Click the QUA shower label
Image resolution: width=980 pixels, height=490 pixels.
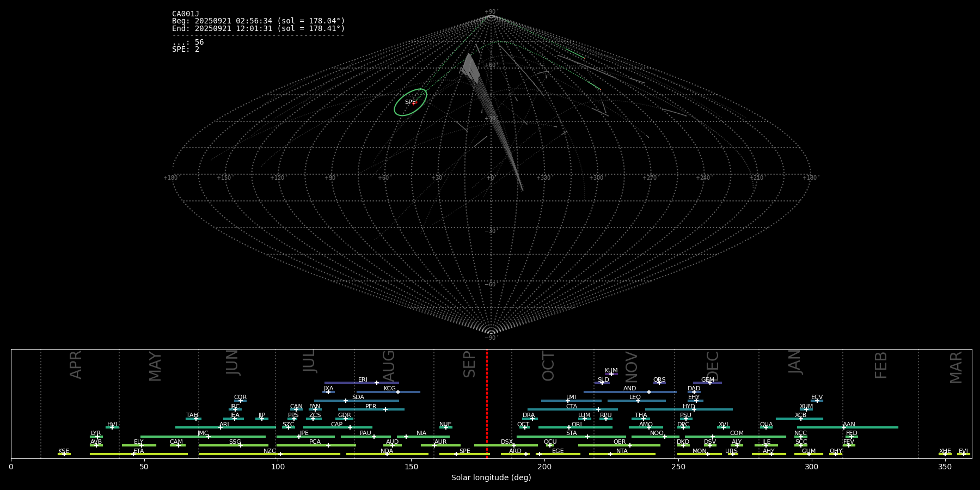click(x=766, y=424)
